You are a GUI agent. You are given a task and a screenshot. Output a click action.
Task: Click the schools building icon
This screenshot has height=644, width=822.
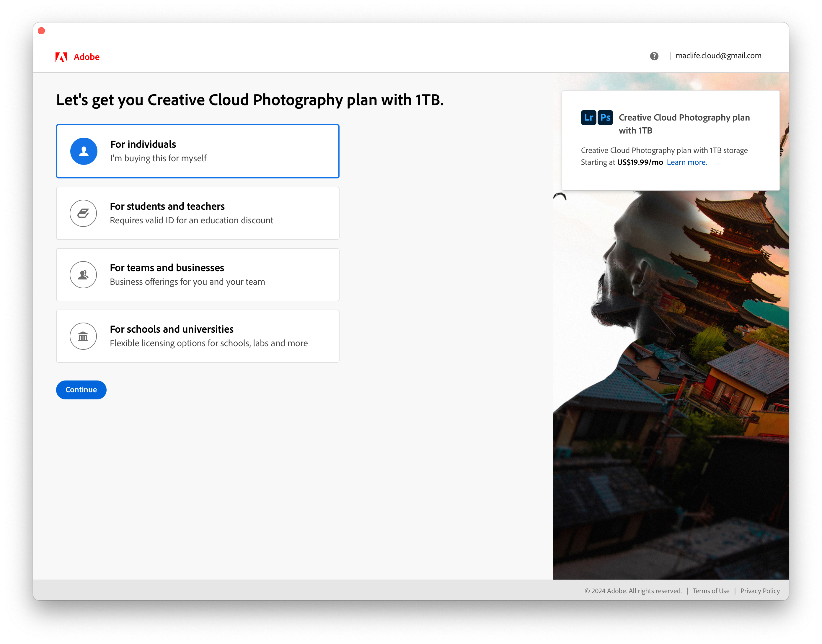[83, 336]
